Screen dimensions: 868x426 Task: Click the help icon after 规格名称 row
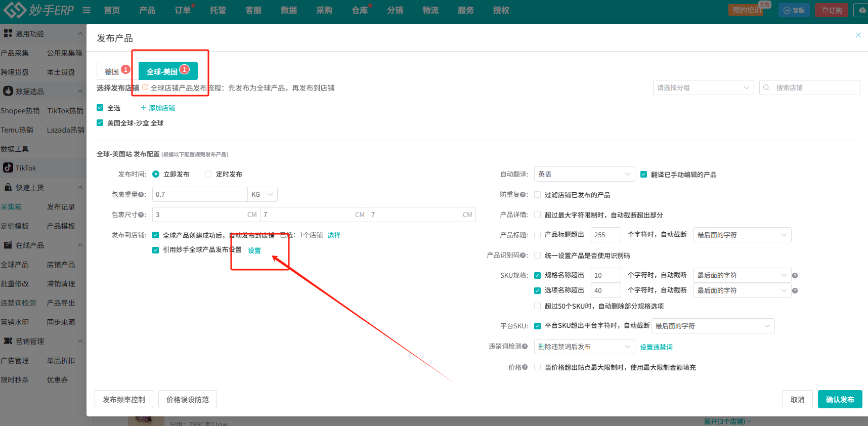[x=795, y=276]
